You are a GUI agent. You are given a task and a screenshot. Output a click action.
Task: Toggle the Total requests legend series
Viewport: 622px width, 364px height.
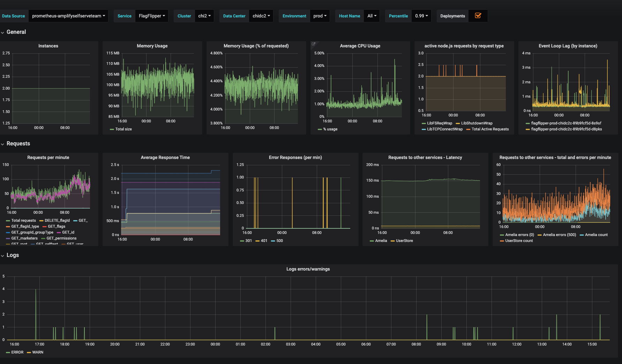(23, 221)
